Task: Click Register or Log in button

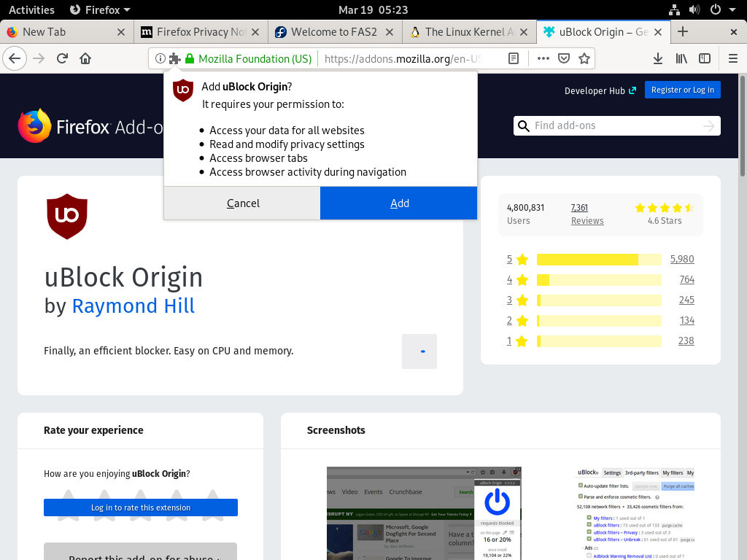Action: (x=683, y=90)
